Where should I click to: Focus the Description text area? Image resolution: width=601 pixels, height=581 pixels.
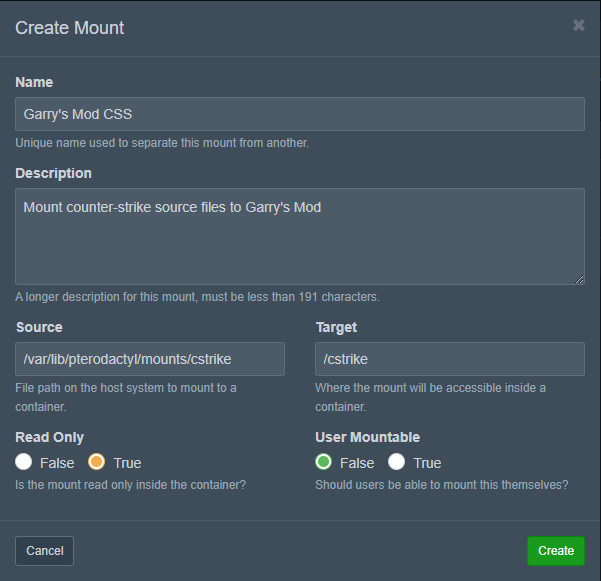pos(300,236)
